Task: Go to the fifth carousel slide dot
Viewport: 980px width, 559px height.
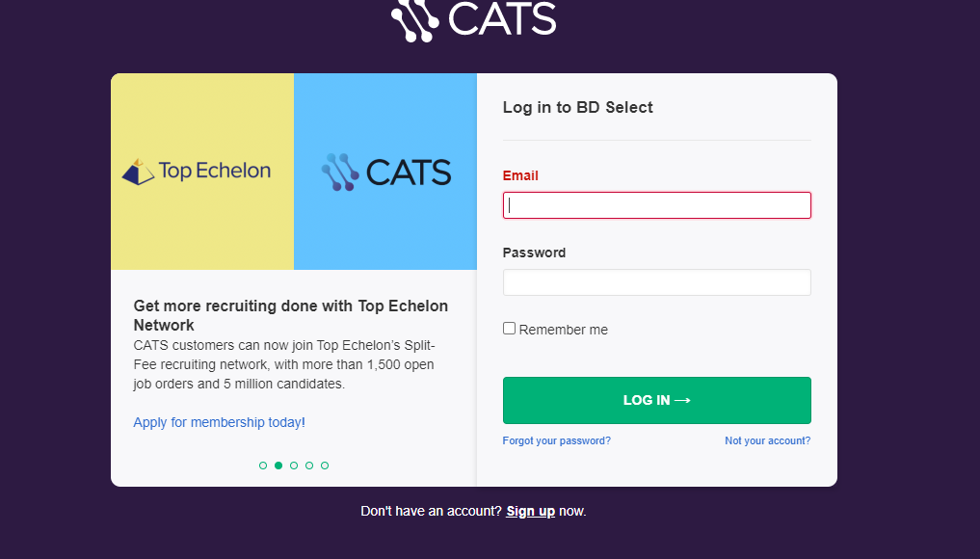Action: [x=325, y=466]
